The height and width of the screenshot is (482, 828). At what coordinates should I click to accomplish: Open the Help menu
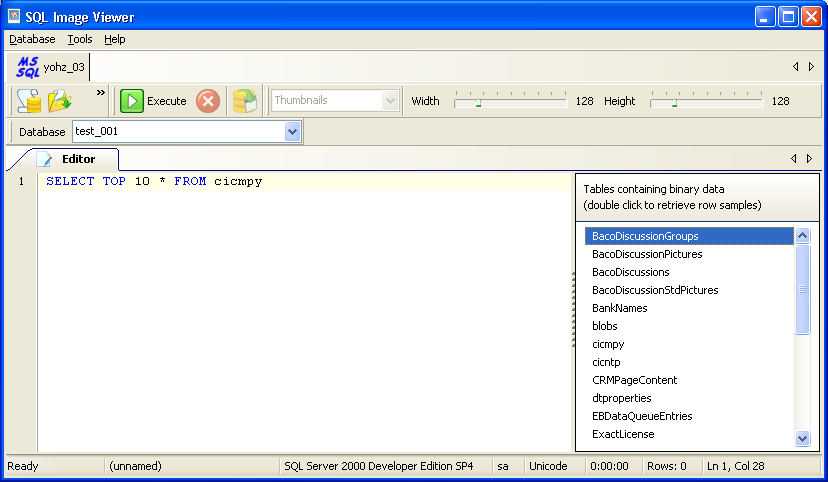point(115,39)
